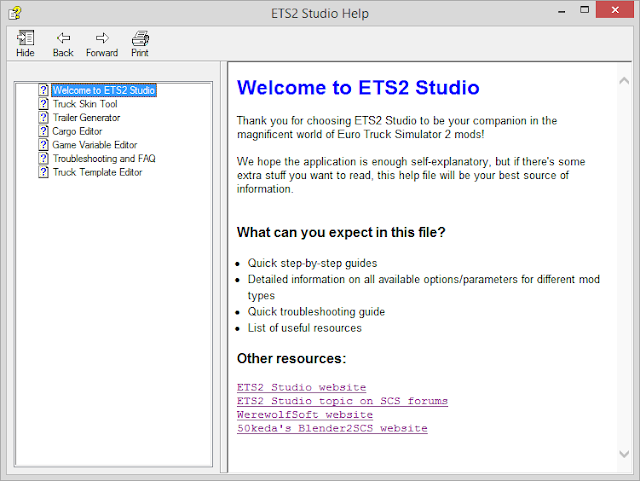Click the Hide toolbar icon
The width and height of the screenshot is (640, 481).
pyautogui.click(x=25, y=38)
